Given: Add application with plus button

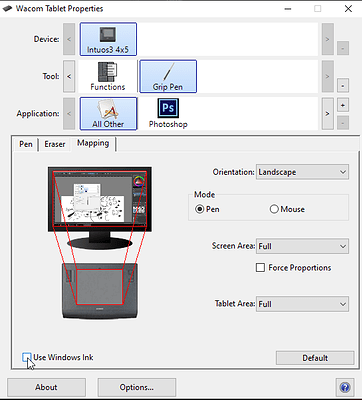Looking at the screenshot, I should point(343,105).
